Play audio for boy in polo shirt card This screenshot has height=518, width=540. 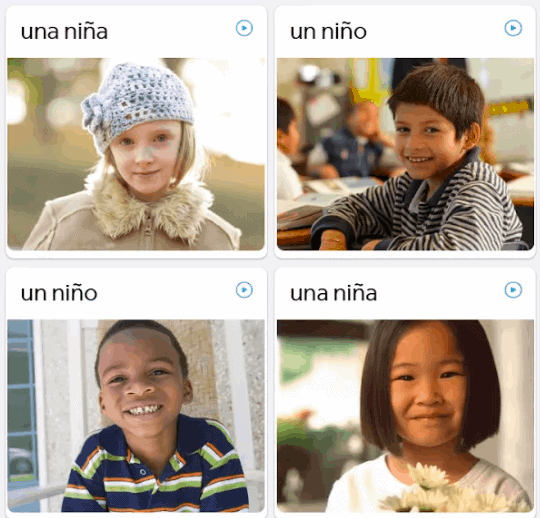pos(244,290)
